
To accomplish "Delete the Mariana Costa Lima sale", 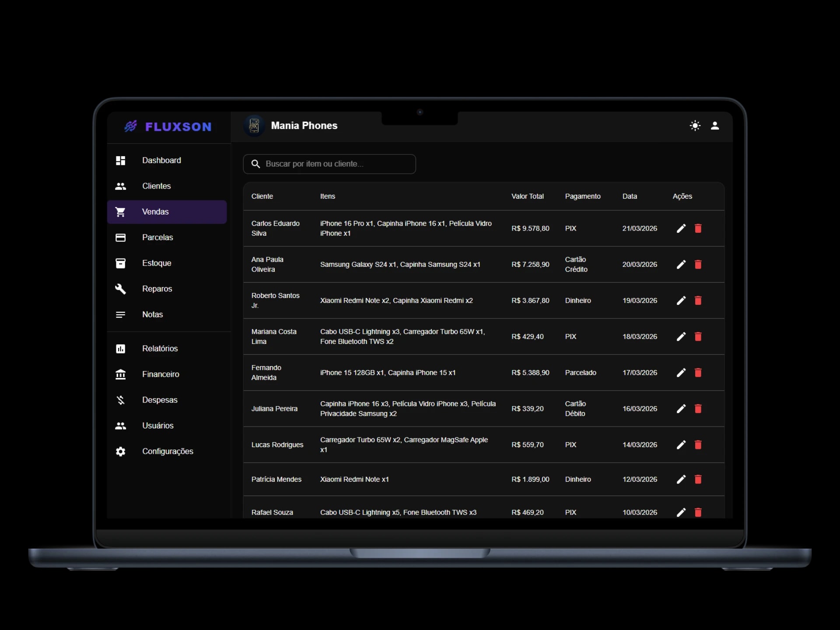I will point(698,336).
